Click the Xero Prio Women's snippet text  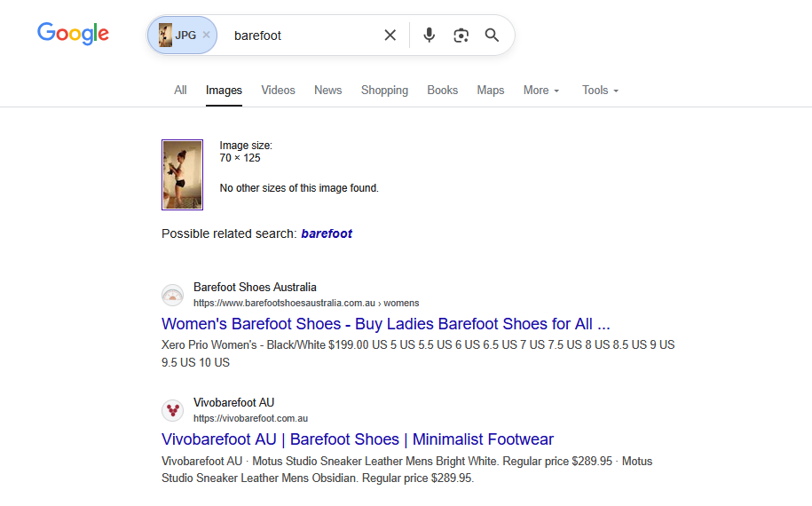418,353
